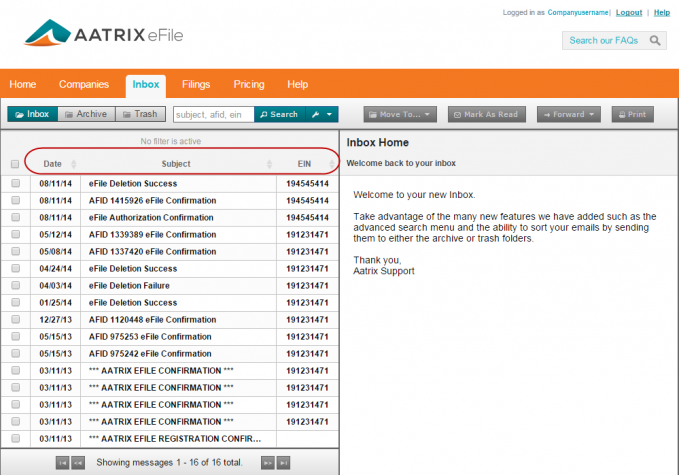Click the FAQ search magnifier icon
The width and height of the screenshot is (679, 475).
pos(655,41)
